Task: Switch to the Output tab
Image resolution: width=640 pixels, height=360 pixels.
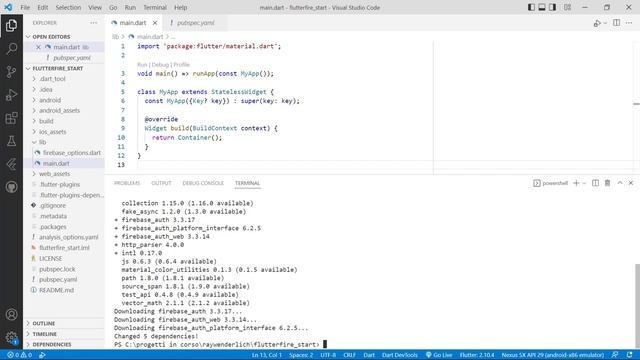Action: click(x=161, y=183)
